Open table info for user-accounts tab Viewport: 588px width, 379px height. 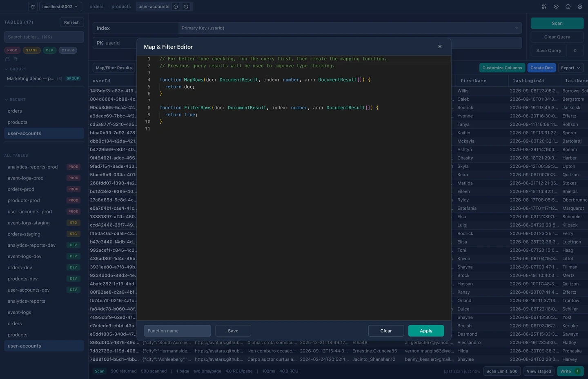[x=176, y=7]
